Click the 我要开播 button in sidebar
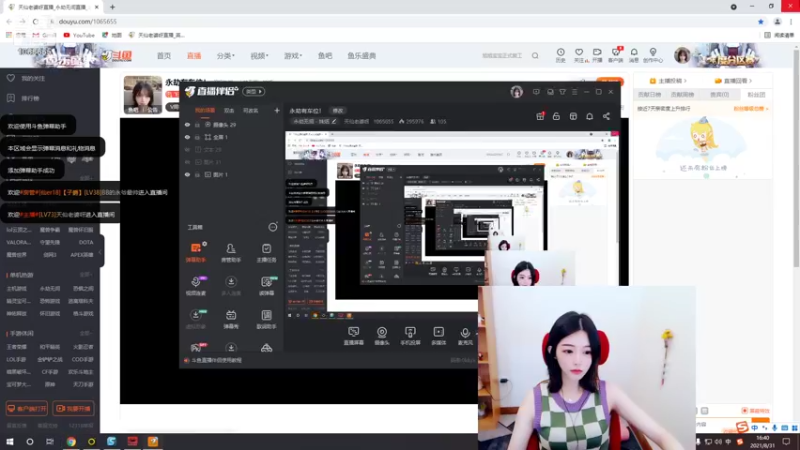 tap(73, 408)
